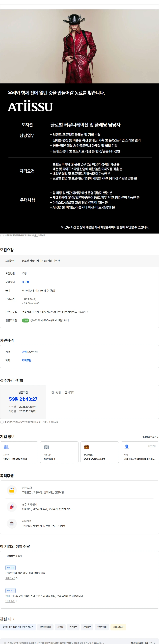Click the 이벤트기획 tag

[x=102, y=627]
